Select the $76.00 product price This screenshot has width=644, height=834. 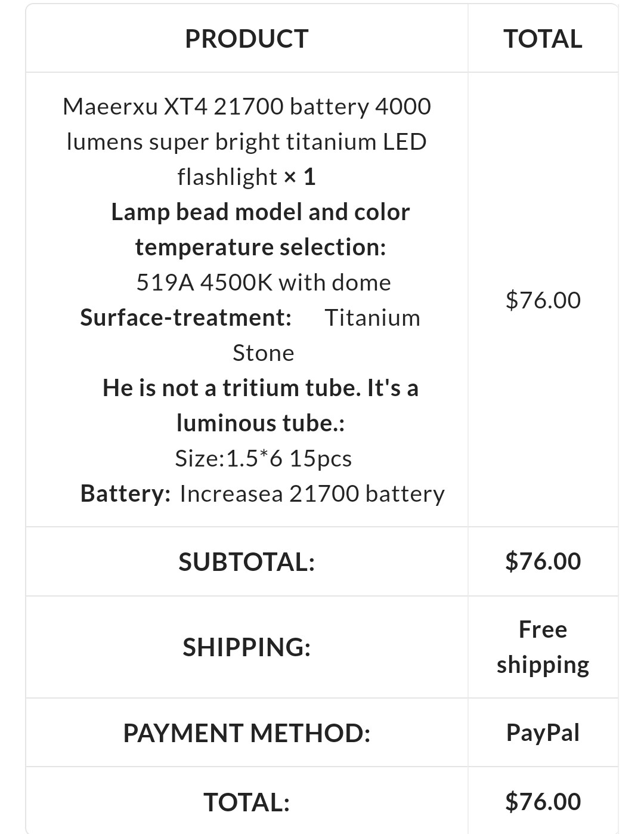point(543,299)
